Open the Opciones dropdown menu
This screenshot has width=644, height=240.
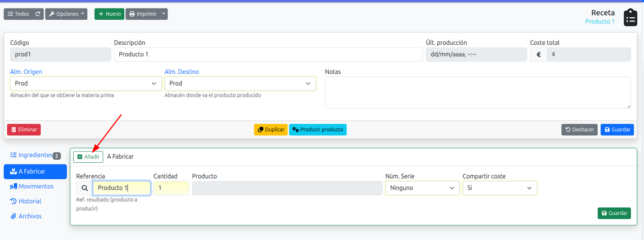[x=66, y=14]
